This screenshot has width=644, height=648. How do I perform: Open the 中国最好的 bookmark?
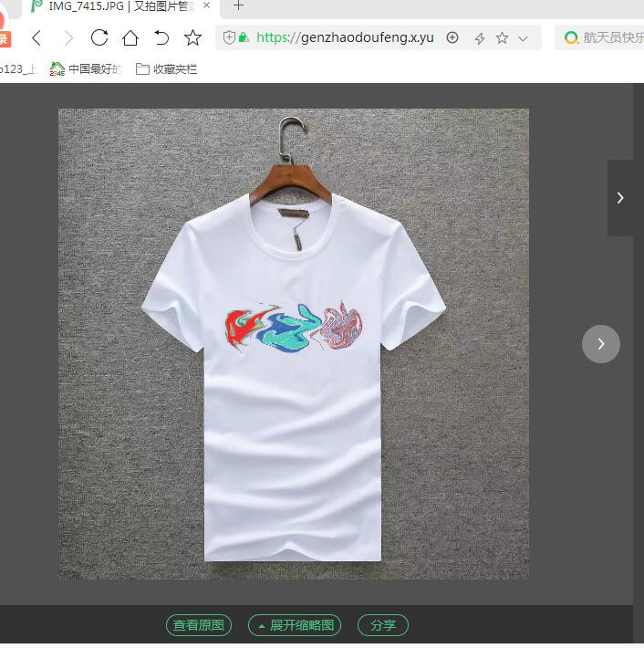[86, 68]
